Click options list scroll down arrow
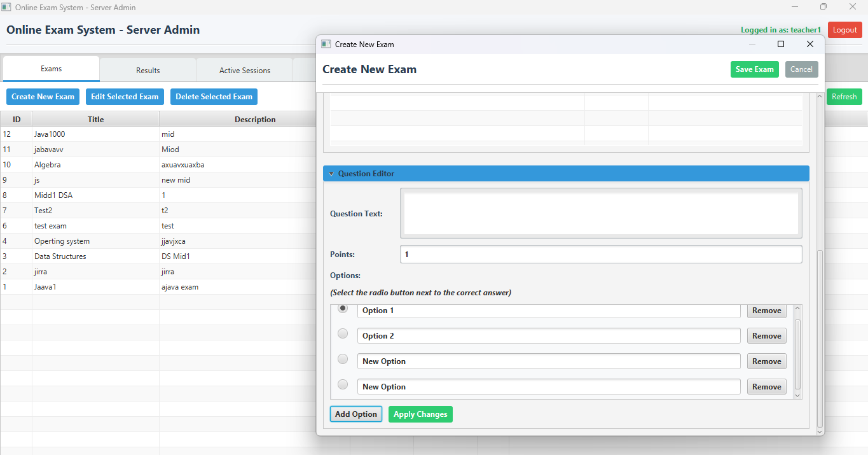Viewport: 868px width, 455px height. [798, 395]
